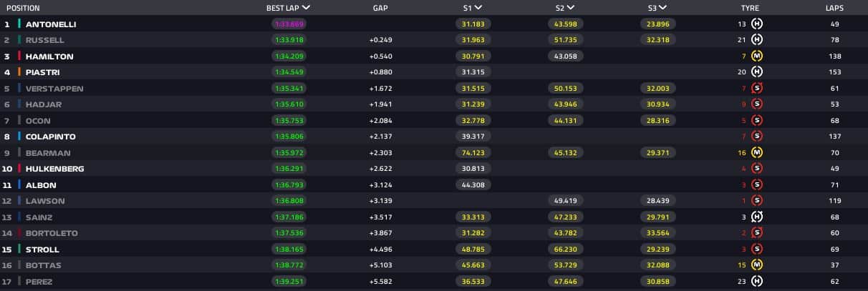Screen dimensions: 868x291
Task: Click the TYRE column header
Action: pyautogui.click(x=750, y=8)
